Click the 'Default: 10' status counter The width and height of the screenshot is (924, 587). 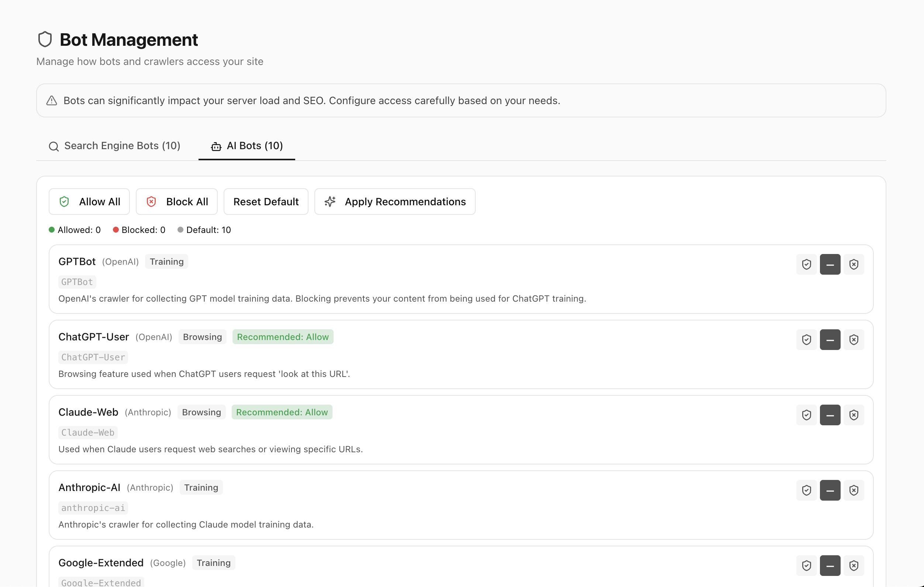coord(204,230)
